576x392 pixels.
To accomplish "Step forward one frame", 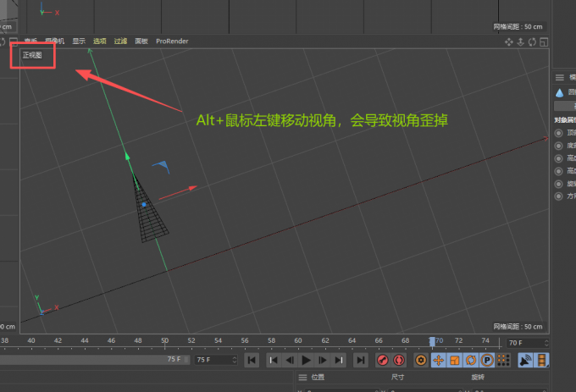I will click(322, 360).
